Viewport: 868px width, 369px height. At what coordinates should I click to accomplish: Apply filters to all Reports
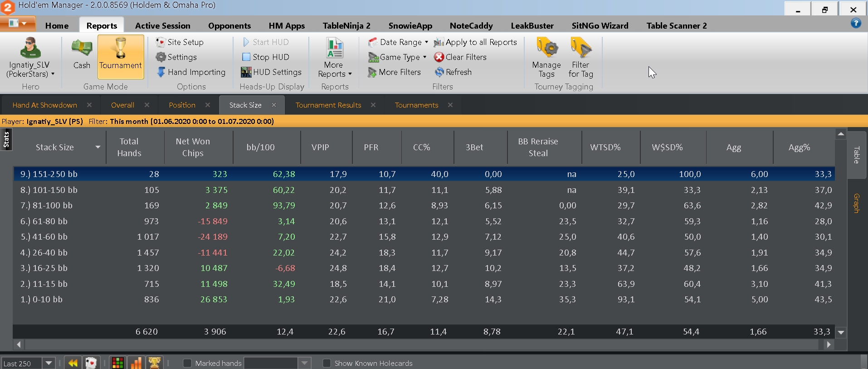click(x=475, y=42)
